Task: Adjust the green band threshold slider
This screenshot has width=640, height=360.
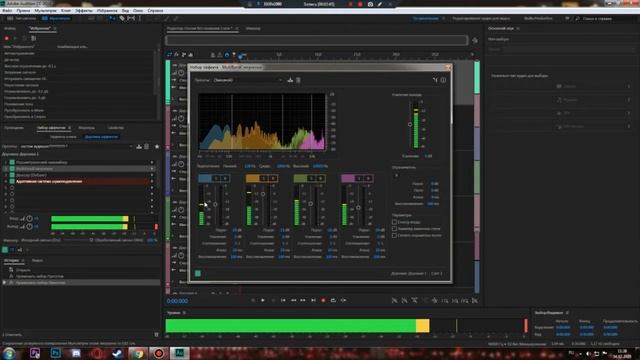Action: click(311, 203)
